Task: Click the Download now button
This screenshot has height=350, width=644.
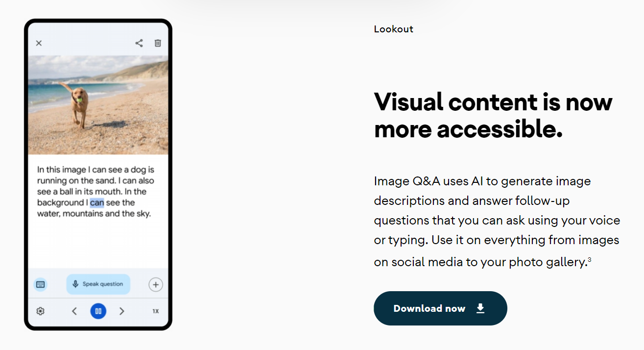Action: (x=440, y=308)
